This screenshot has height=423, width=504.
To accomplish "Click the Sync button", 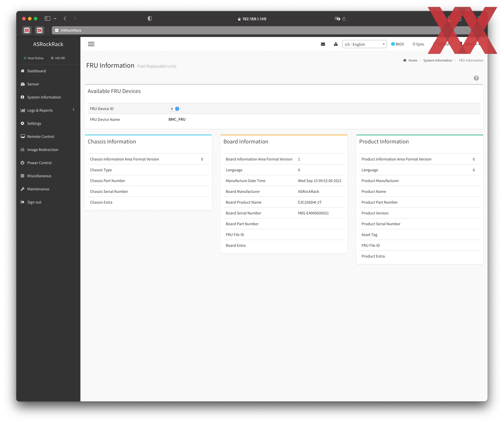I will (418, 44).
